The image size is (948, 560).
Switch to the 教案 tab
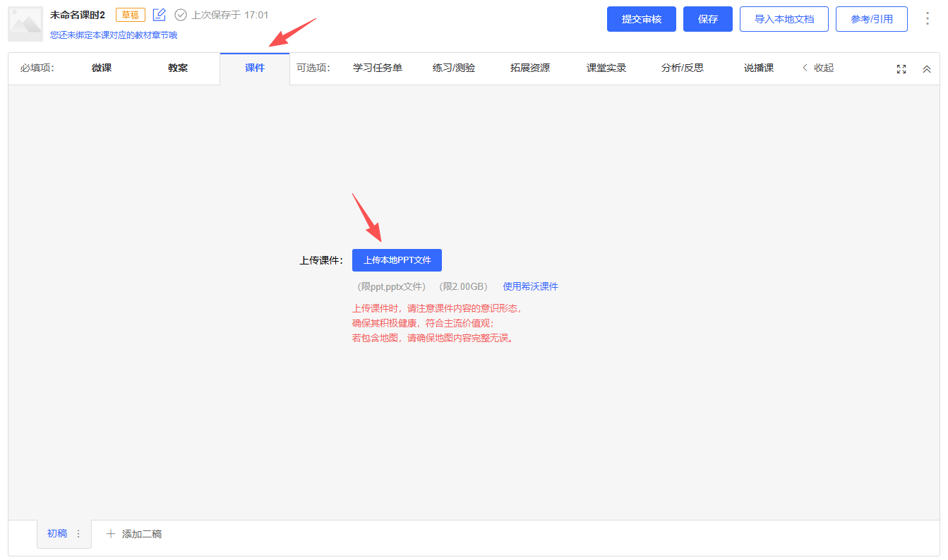pos(178,68)
